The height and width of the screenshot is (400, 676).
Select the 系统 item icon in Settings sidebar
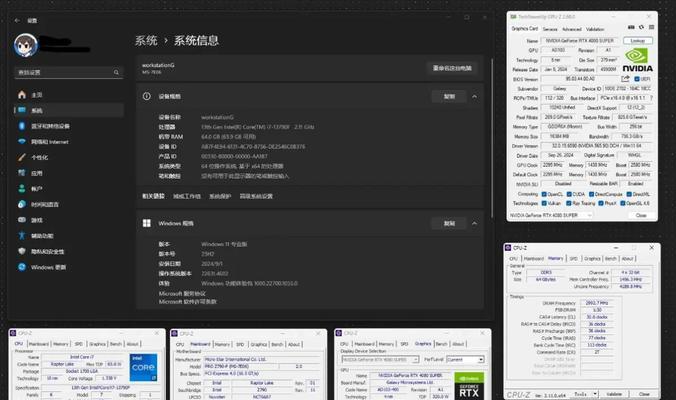click(x=22, y=110)
